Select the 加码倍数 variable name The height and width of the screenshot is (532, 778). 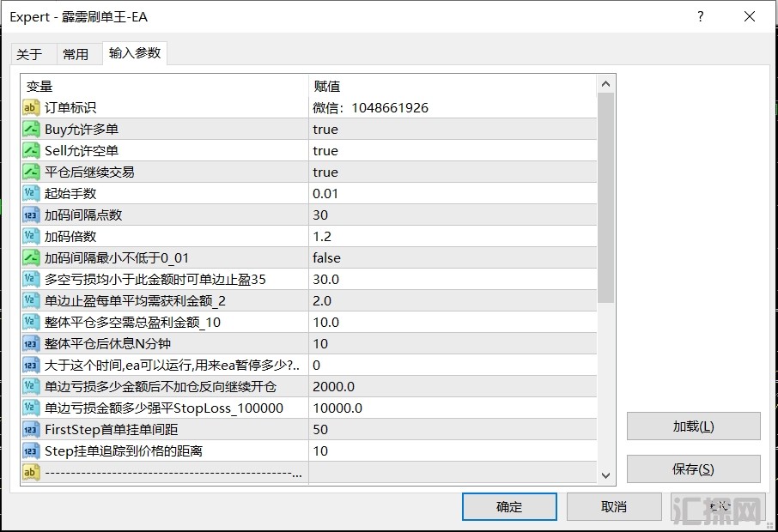click(x=70, y=237)
